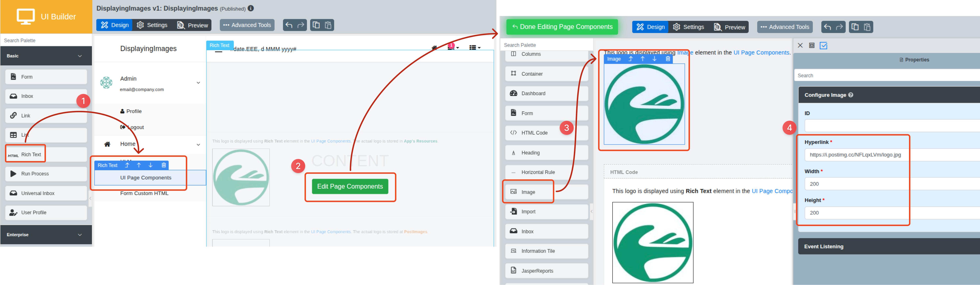Select UI Page Components menu item
Screen dimensions: 980x285
point(150,178)
